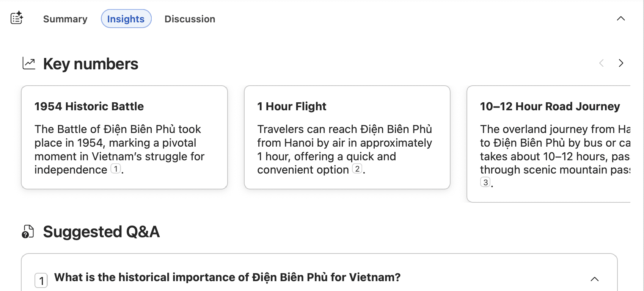Select the 1954 Historic Battle card
The width and height of the screenshot is (644, 291).
click(124, 137)
